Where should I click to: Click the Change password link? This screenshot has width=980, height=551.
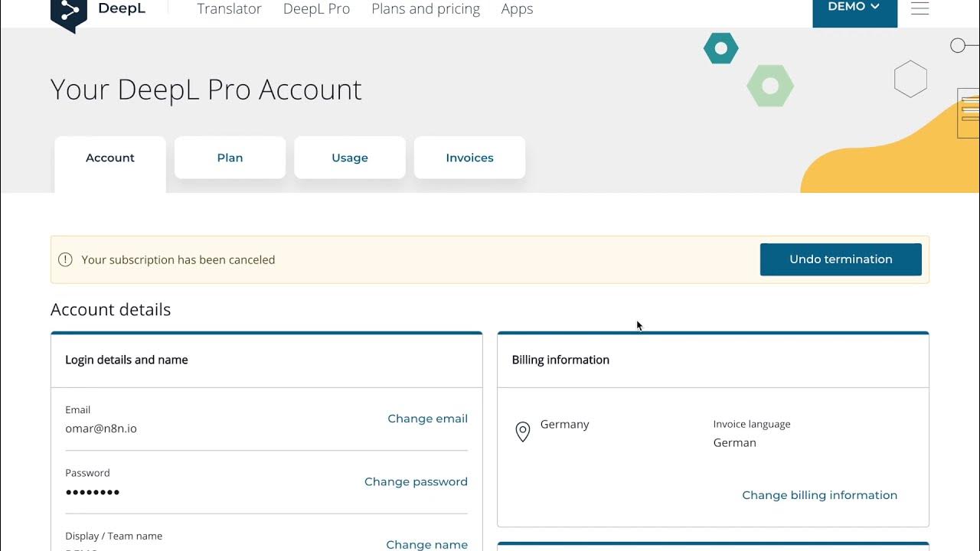click(416, 481)
